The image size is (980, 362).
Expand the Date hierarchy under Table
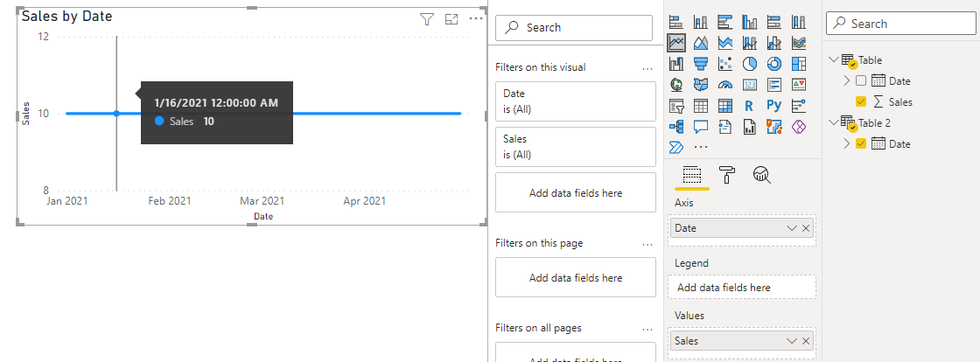click(x=847, y=80)
